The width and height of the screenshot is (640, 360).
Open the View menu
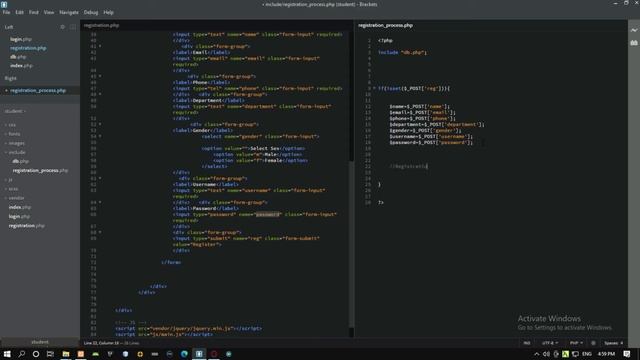(49, 12)
